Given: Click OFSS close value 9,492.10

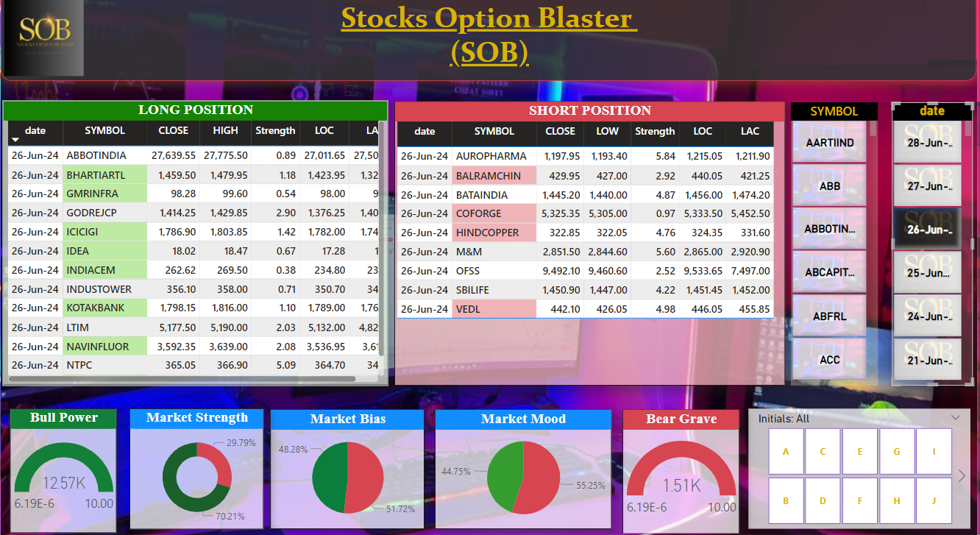Looking at the screenshot, I should click(x=560, y=271).
